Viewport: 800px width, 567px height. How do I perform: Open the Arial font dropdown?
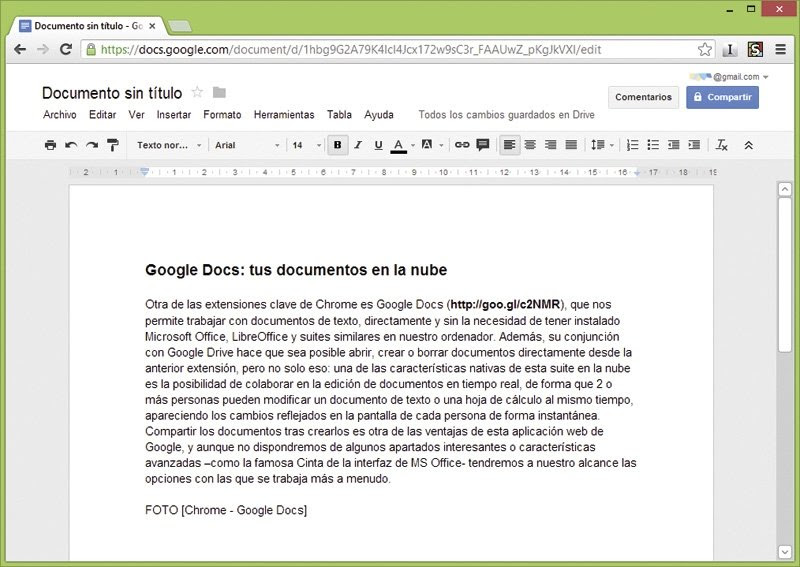[x=247, y=145]
